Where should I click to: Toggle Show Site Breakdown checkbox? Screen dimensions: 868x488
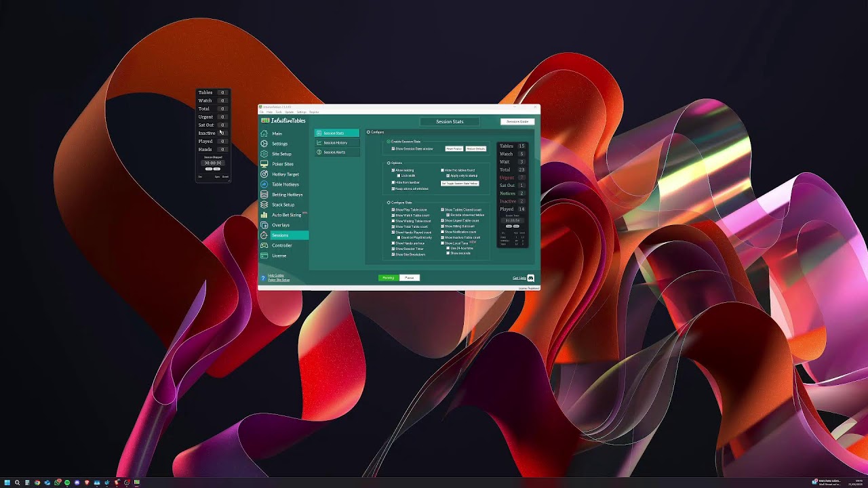(393, 254)
